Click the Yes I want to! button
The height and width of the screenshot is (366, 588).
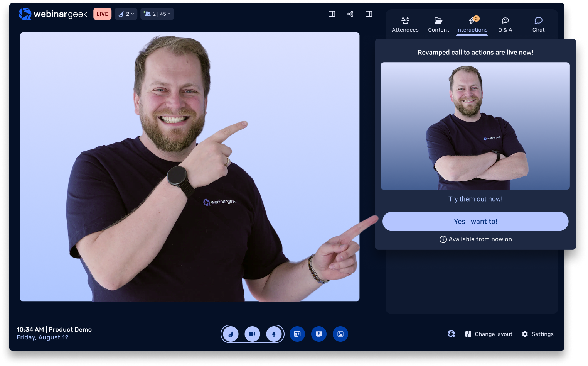[x=475, y=221]
